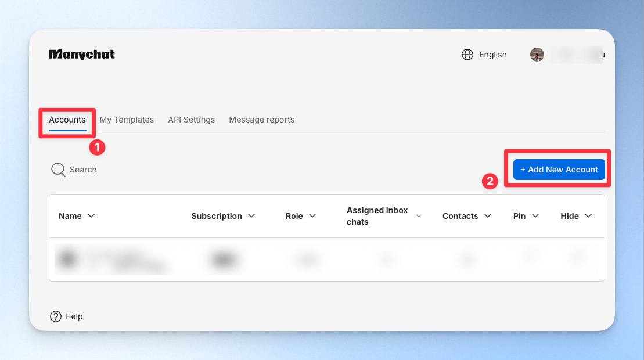644x360 pixels.
Task: Switch to the Accounts tab
Action: [x=67, y=120]
